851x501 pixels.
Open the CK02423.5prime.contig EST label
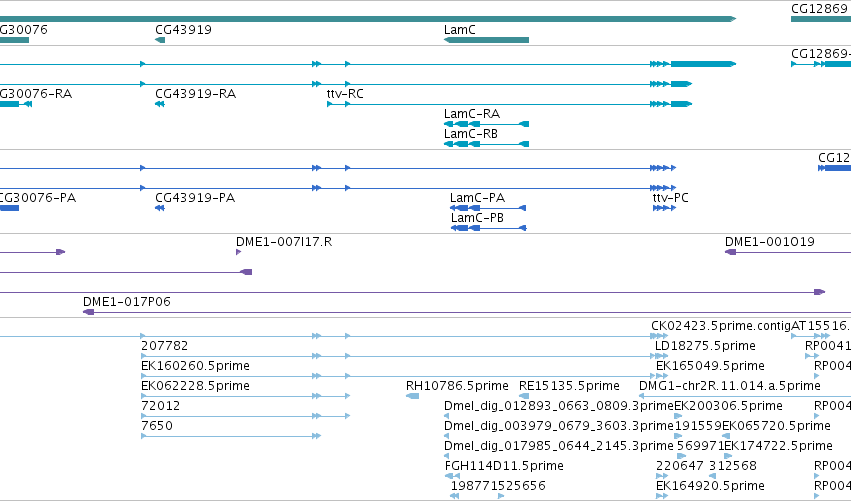click(x=721, y=326)
